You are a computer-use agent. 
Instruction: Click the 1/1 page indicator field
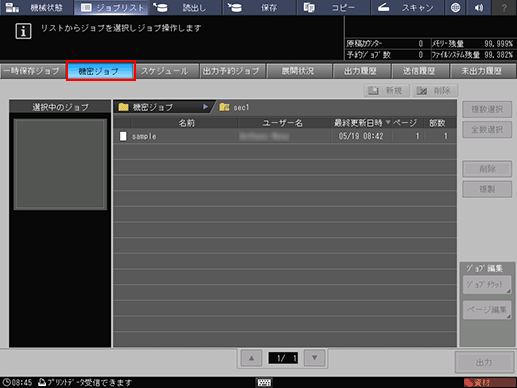[x=283, y=358]
